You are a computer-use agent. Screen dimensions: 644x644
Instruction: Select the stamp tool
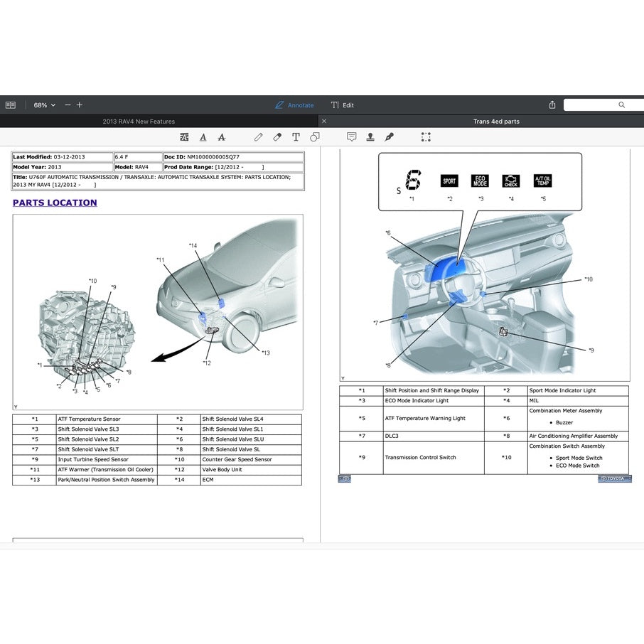coord(370,137)
